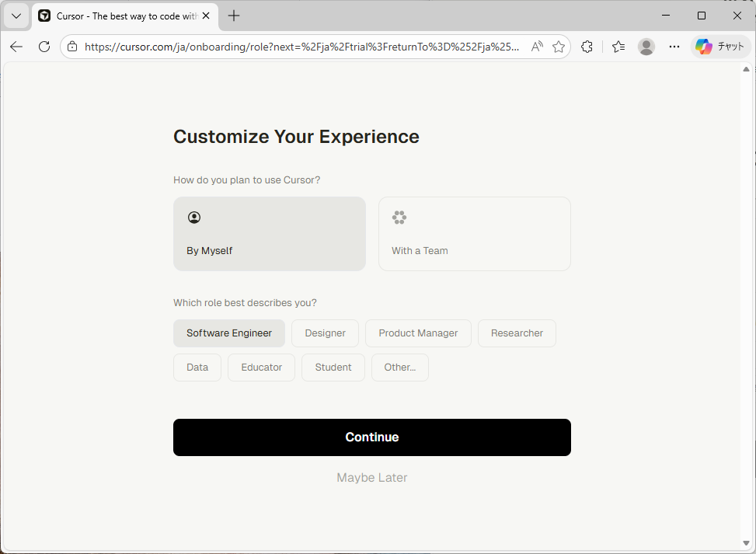
Task: Click the Maybe Later link
Action: [371, 478]
